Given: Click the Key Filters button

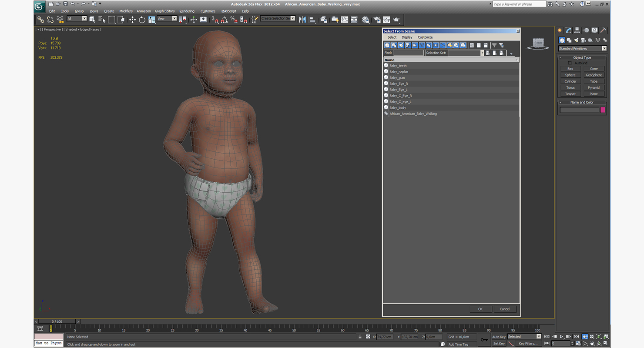Looking at the screenshot, I should click(x=528, y=344).
